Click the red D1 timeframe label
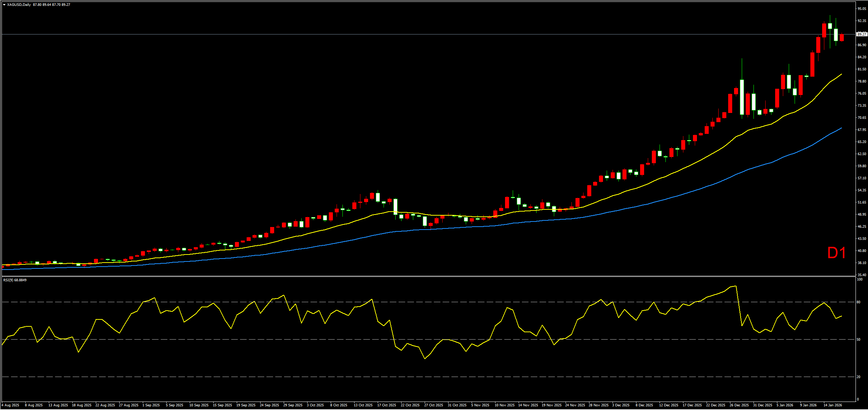The height and width of the screenshot is (410, 868). (836, 253)
